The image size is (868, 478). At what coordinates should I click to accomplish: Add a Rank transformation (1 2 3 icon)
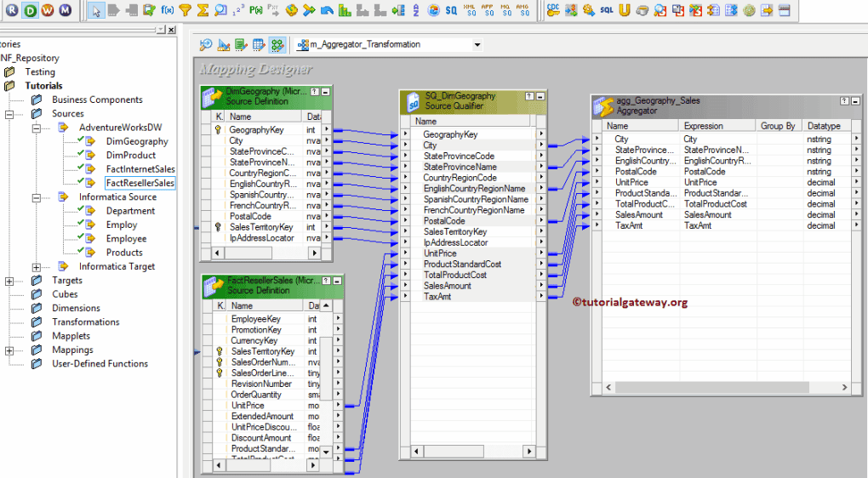[238, 10]
